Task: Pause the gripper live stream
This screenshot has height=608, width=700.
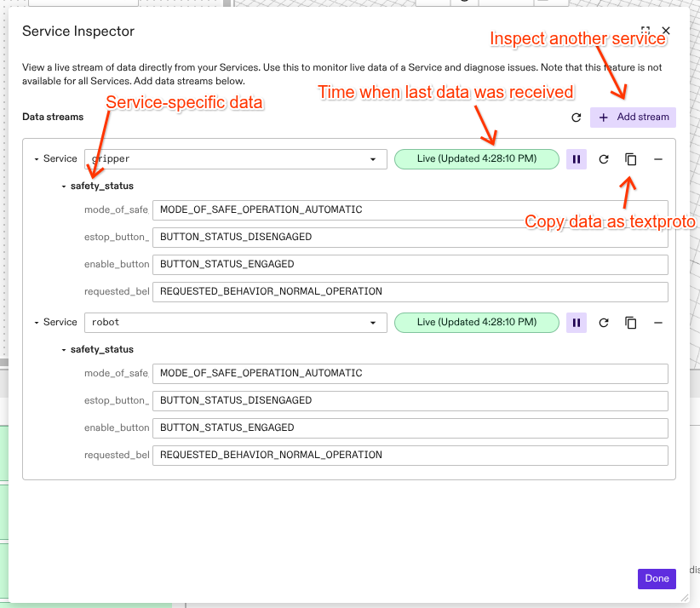Action: 576,159
